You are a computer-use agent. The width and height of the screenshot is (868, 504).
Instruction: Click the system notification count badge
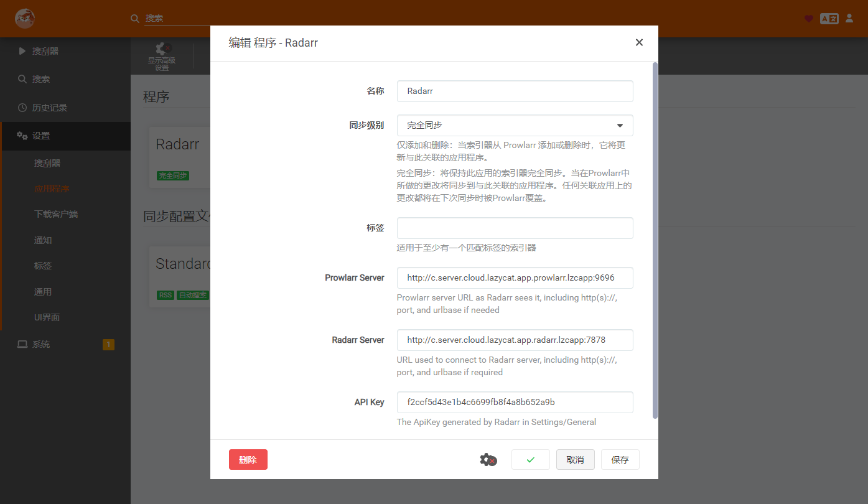(x=108, y=344)
